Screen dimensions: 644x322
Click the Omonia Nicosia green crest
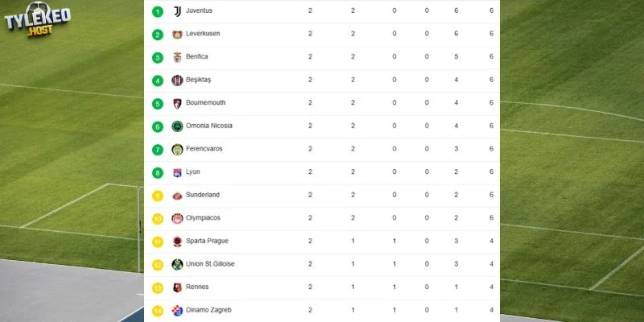(177, 126)
